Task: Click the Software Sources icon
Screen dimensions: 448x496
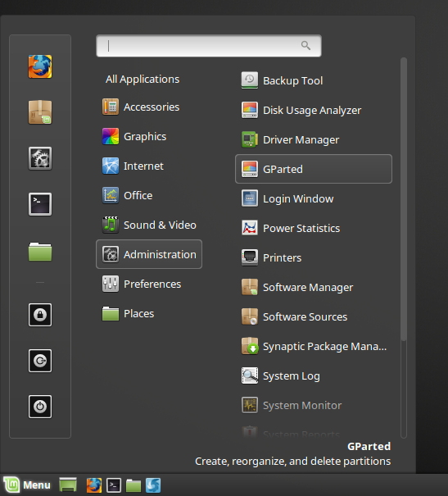Action: pos(250,316)
